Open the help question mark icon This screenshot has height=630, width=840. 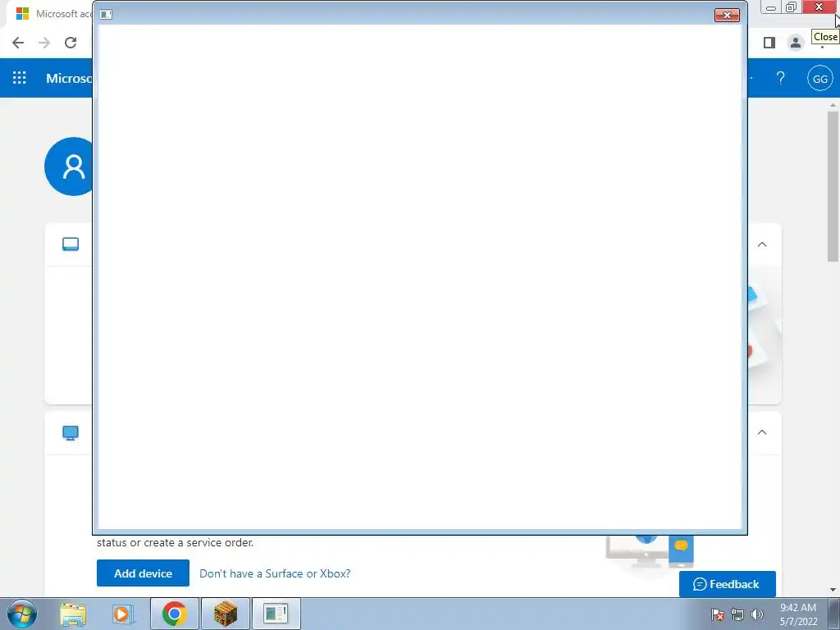(x=781, y=78)
